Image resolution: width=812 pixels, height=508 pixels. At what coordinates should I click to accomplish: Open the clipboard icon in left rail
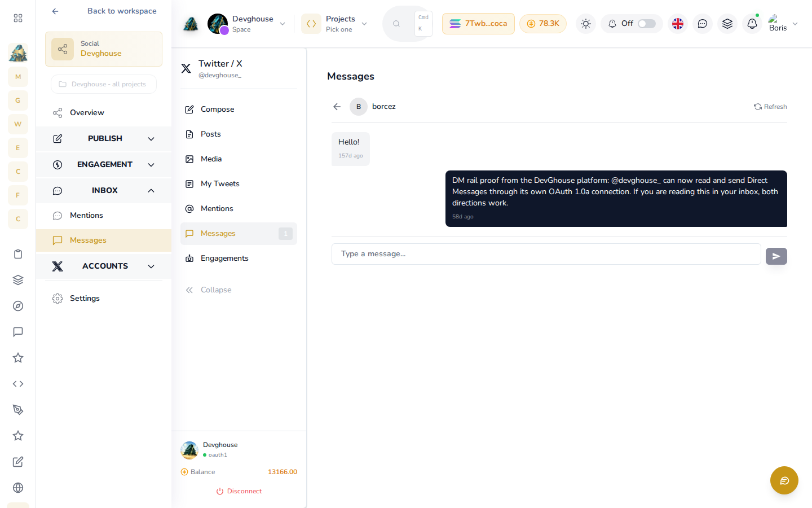coord(18,254)
